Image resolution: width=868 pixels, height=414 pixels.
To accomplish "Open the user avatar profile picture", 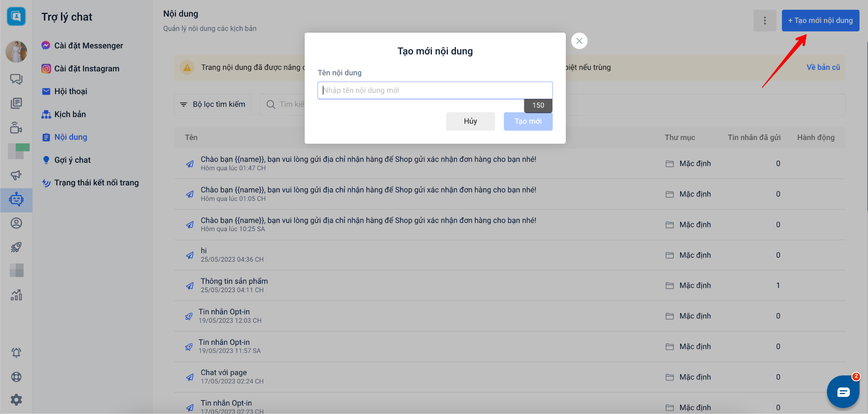I will pos(16,52).
